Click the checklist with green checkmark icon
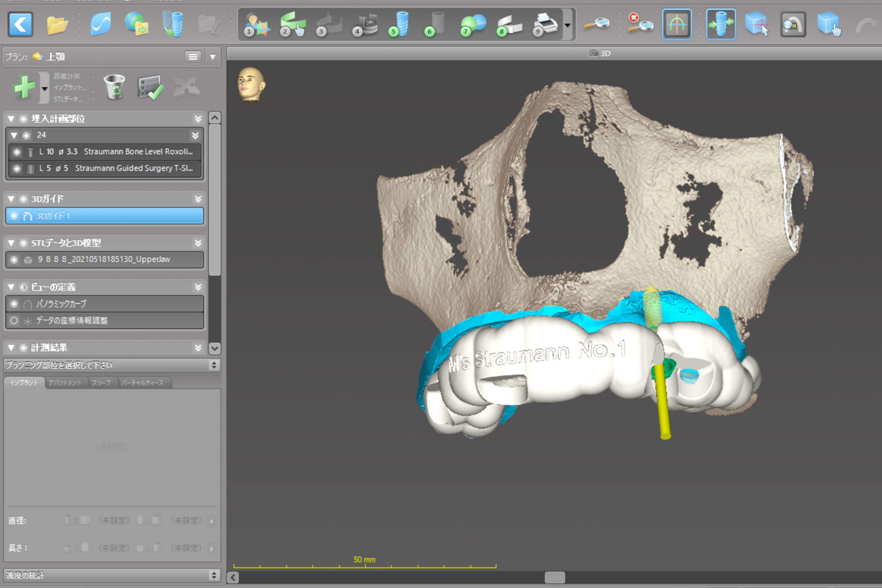Viewport: 882px width, 588px height. click(150, 87)
